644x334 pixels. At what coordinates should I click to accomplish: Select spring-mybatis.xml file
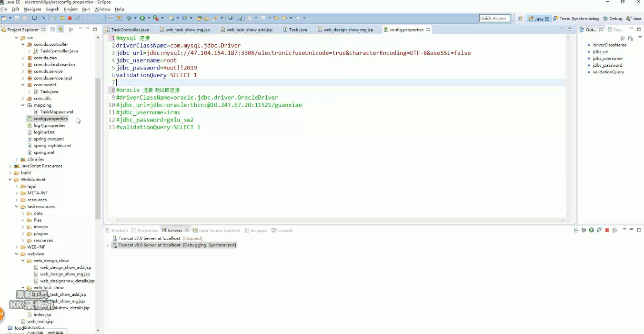[49, 146]
